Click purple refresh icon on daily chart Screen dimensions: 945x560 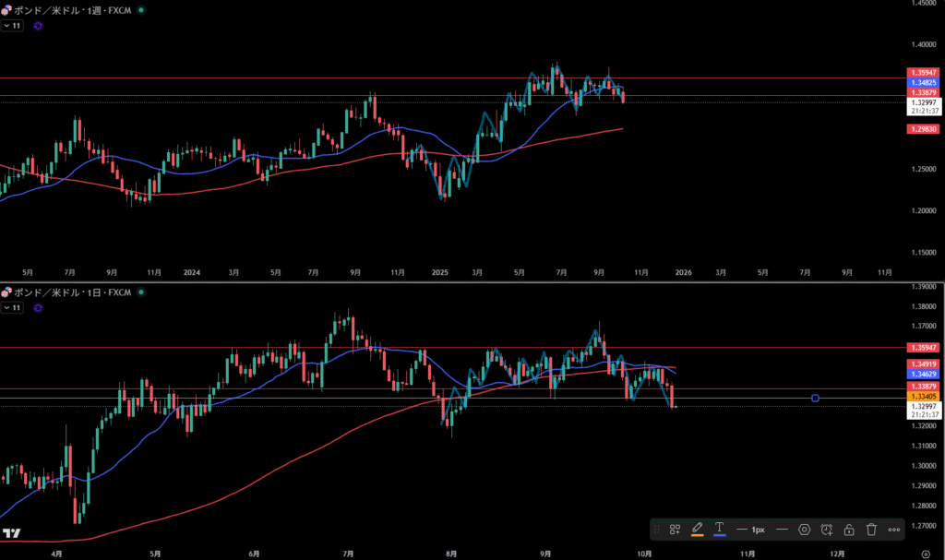(37, 306)
